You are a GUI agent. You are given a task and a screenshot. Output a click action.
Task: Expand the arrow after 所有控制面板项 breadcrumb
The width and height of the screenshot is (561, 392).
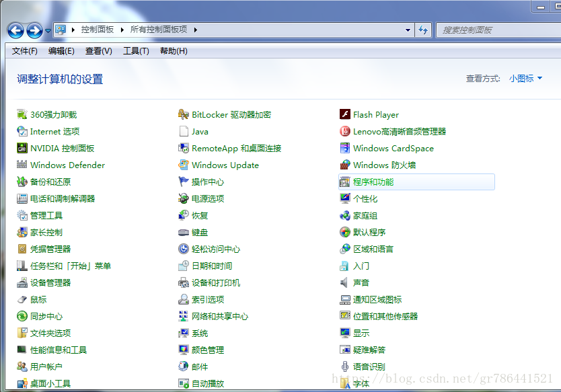195,30
